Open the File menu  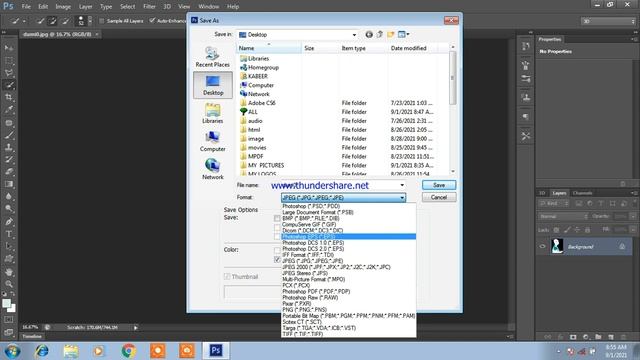pyautogui.click(x=26, y=7)
